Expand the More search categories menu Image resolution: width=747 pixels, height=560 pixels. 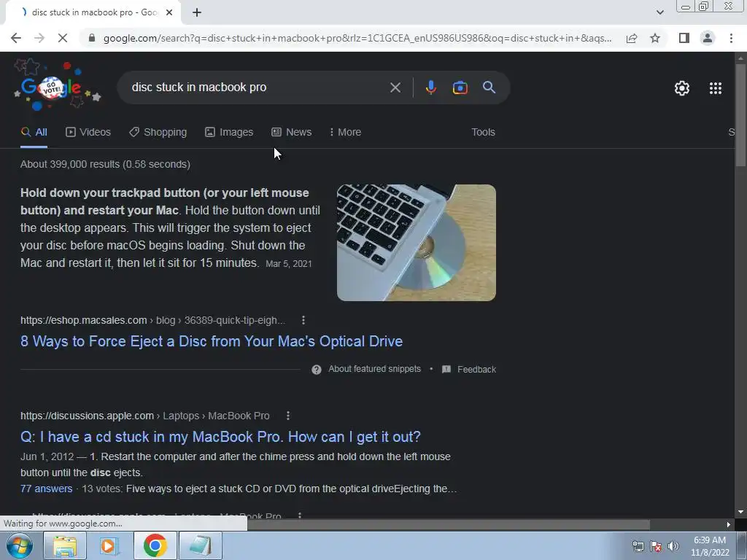tap(345, 133)
